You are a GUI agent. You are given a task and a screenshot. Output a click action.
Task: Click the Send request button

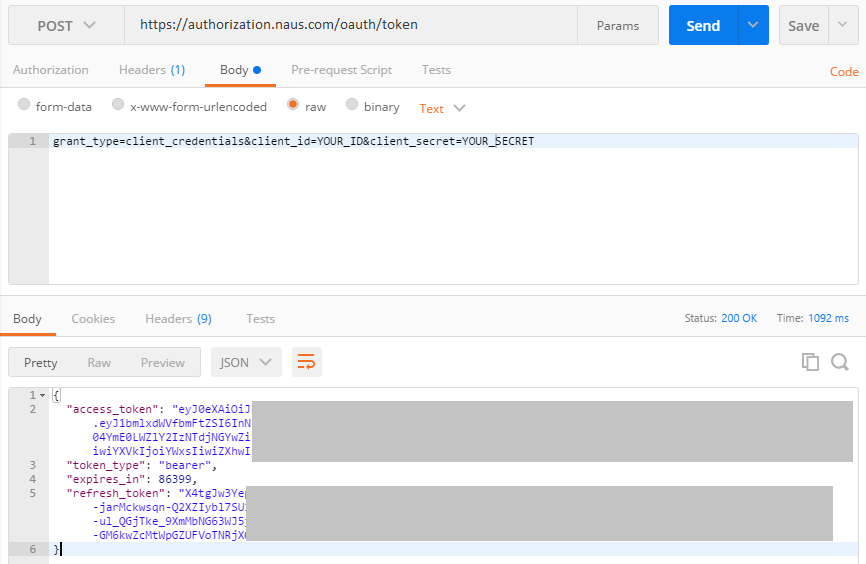click(x=703, y=26)
